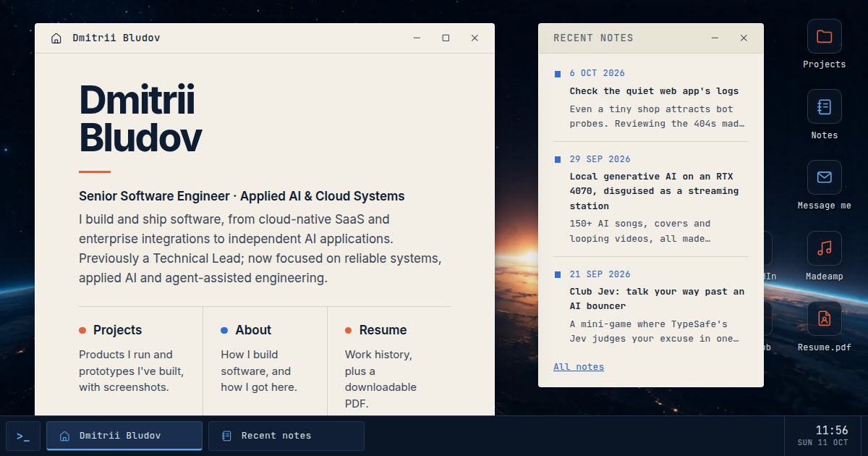Open the terminal launcher in the taskbar
868x456 pixels.
coord(23,436)
